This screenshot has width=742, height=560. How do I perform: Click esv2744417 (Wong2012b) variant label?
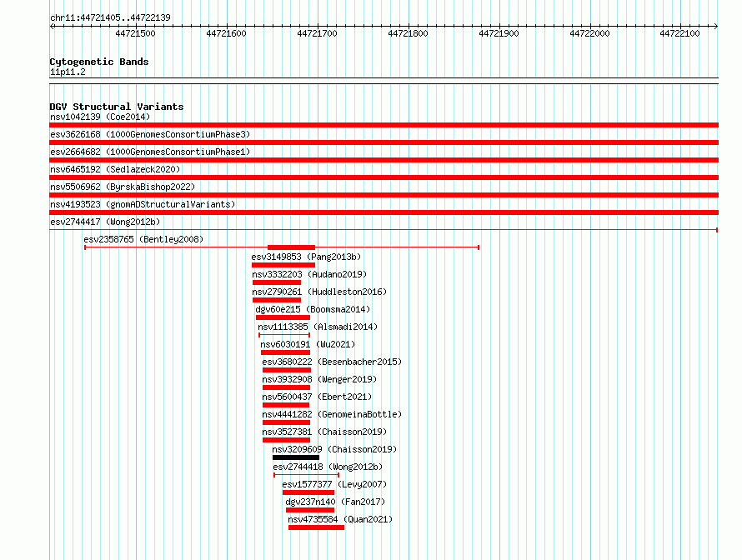click(x=105, y=222)
